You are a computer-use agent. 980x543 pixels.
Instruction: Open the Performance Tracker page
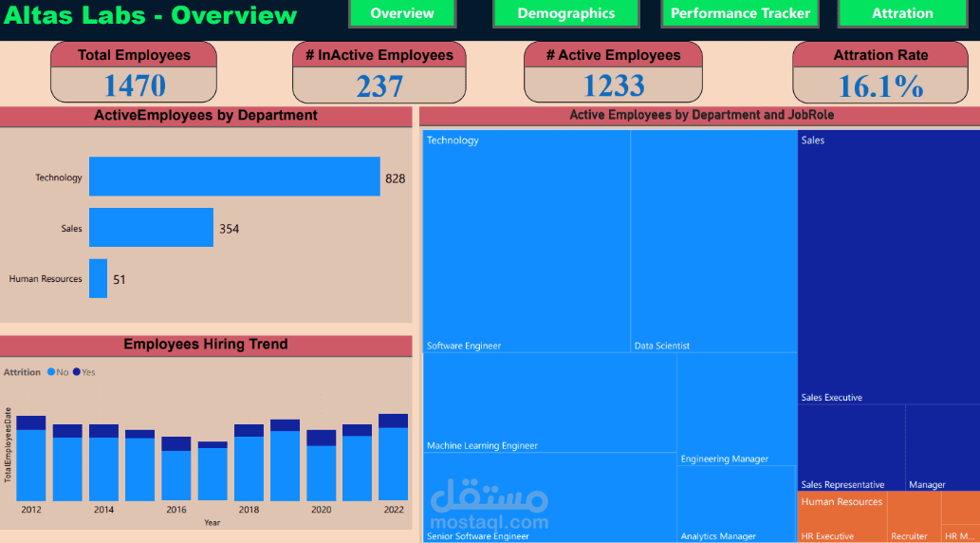741,13
